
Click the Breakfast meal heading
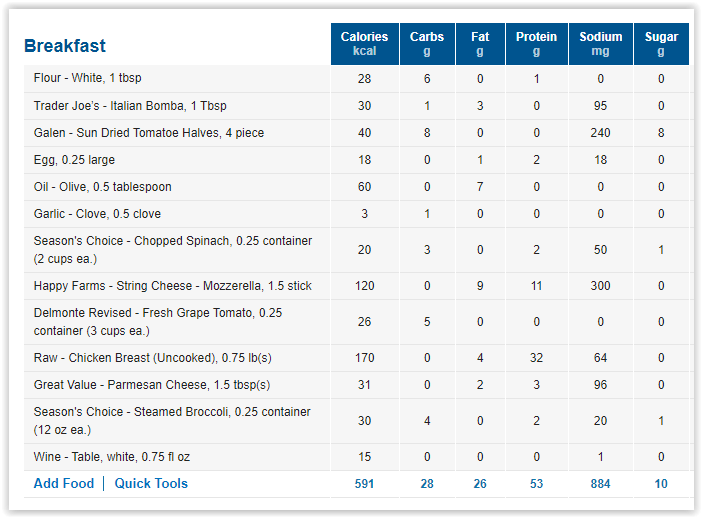pos(65,46)
